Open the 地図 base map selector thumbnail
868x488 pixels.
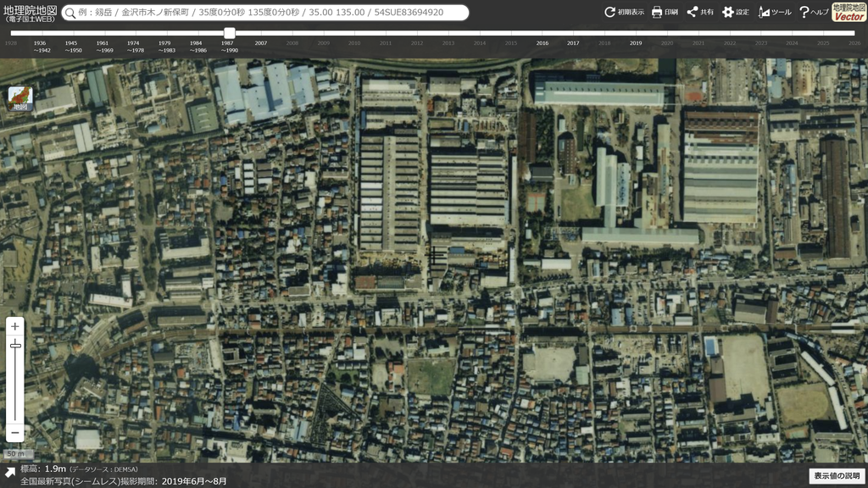20,98
